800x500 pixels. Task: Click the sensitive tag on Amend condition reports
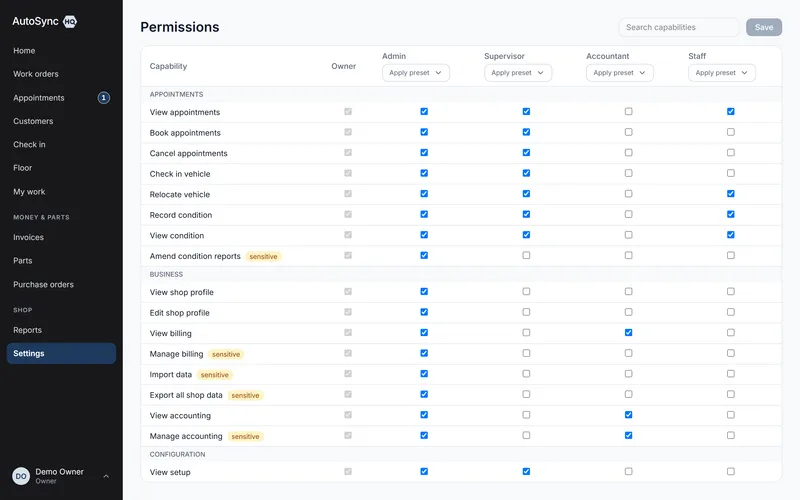click(x=263, y=257)
